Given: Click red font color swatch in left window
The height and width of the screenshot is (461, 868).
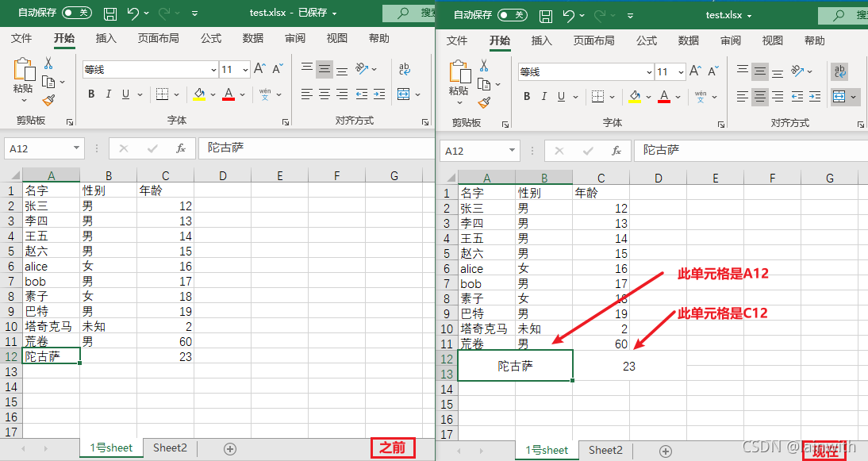Looking at the screenshot, I should 229,94.
